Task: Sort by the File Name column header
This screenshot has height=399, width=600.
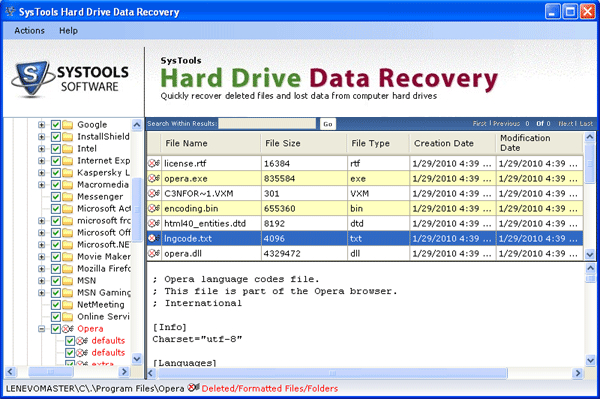Action: (211, 143)
